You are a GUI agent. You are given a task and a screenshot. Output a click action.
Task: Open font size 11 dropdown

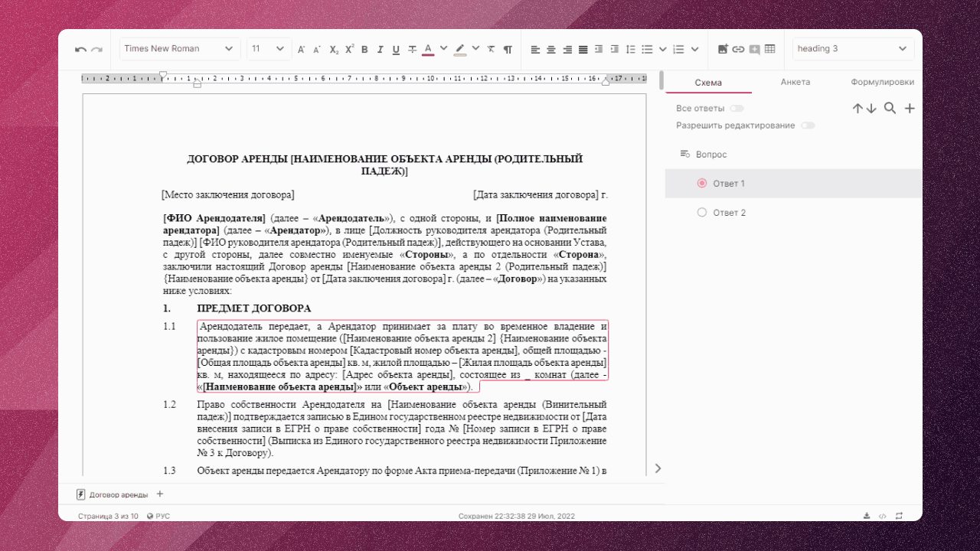point(268,49)
